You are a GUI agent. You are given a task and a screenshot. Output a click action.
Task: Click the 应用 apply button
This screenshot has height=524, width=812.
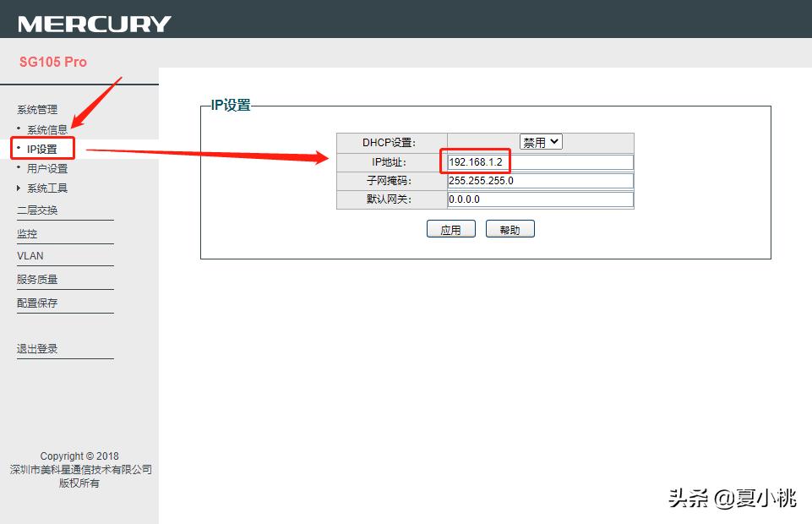[x=450, y=228]
